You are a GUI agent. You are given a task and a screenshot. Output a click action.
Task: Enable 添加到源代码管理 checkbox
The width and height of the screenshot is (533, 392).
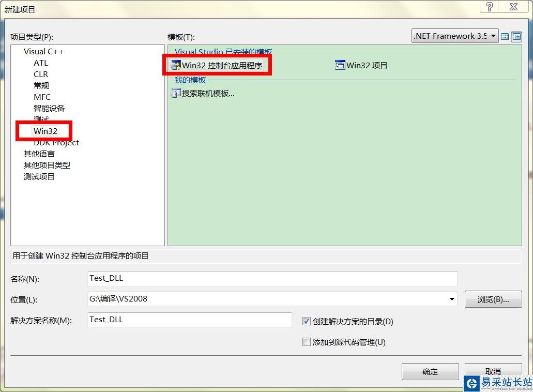click(306, 342)
